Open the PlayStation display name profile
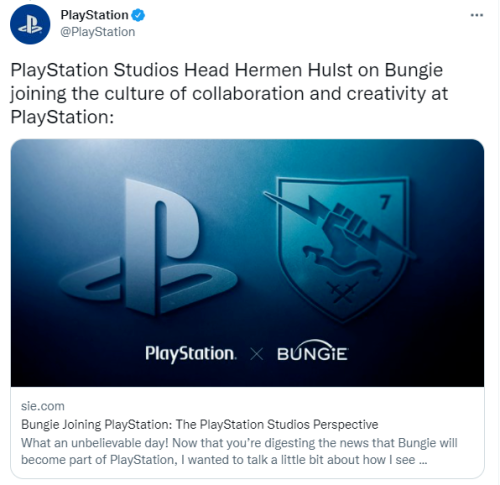The image size is (500, 485). (x=94, y=15)
